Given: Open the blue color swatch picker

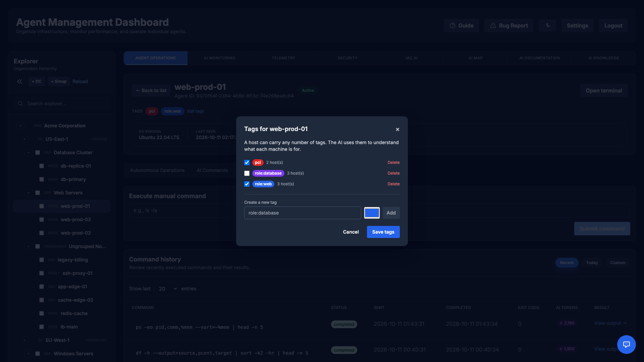Looking at the screenshot, I should (372, 213).
